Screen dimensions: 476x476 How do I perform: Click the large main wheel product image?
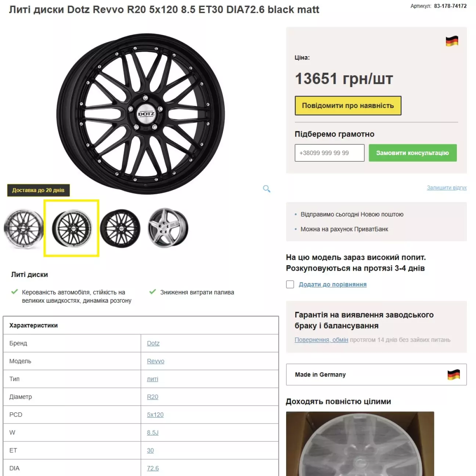(x=141, y=114)
